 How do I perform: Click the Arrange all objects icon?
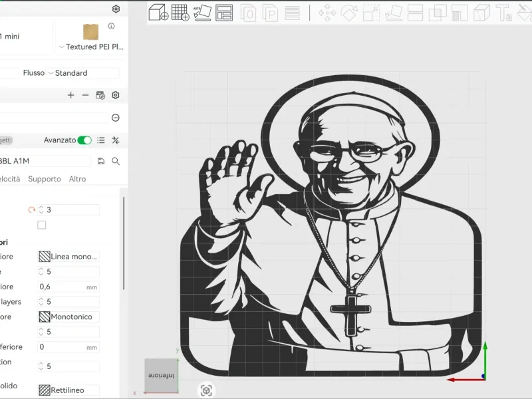click(x=224, y=13)
